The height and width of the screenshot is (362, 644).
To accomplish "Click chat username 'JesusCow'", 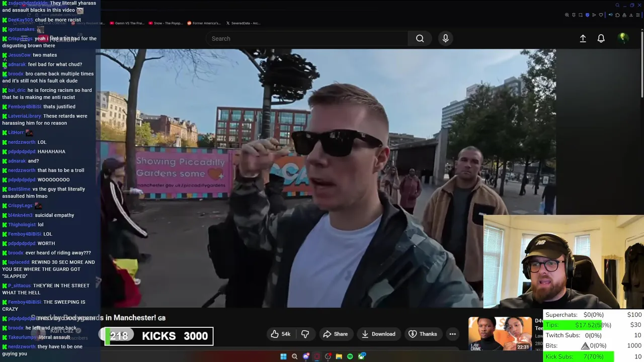I will [x=19, y=55].
